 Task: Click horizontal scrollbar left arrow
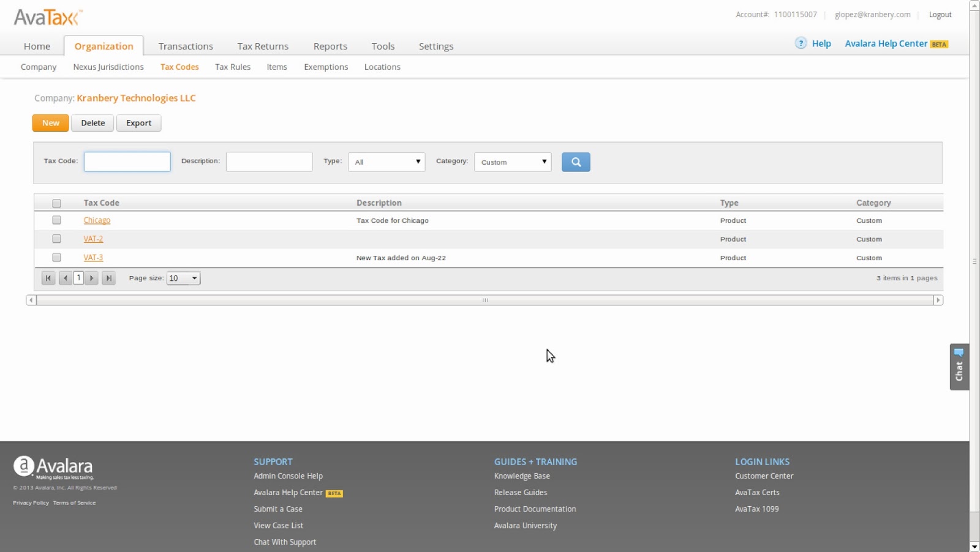click(31, 300)
